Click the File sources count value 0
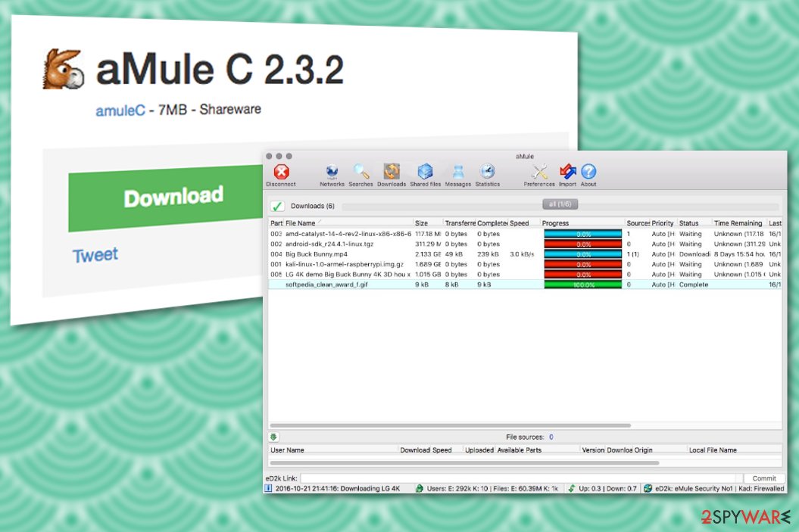This screenshot has width=799, height=532. coord(551,437)
